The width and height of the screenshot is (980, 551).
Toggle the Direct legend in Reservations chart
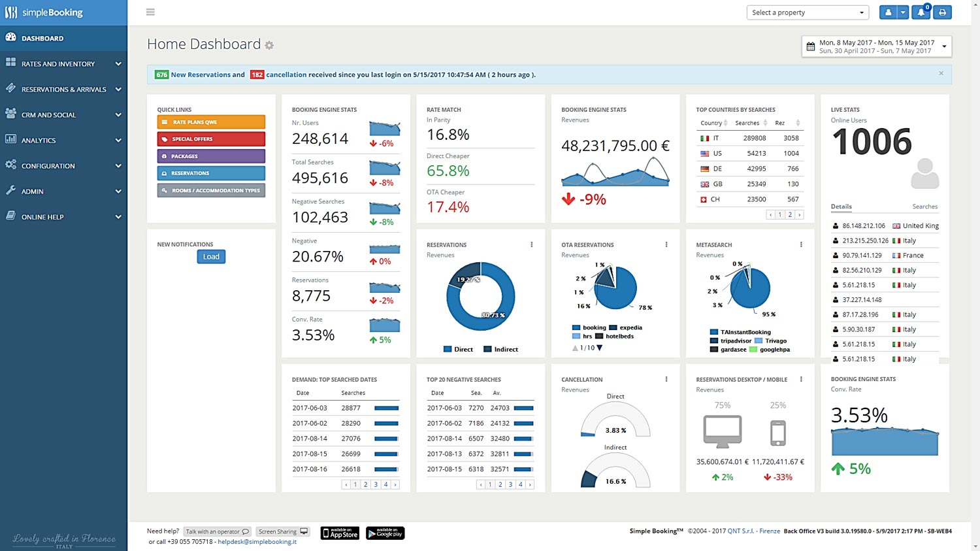[458, 349]
